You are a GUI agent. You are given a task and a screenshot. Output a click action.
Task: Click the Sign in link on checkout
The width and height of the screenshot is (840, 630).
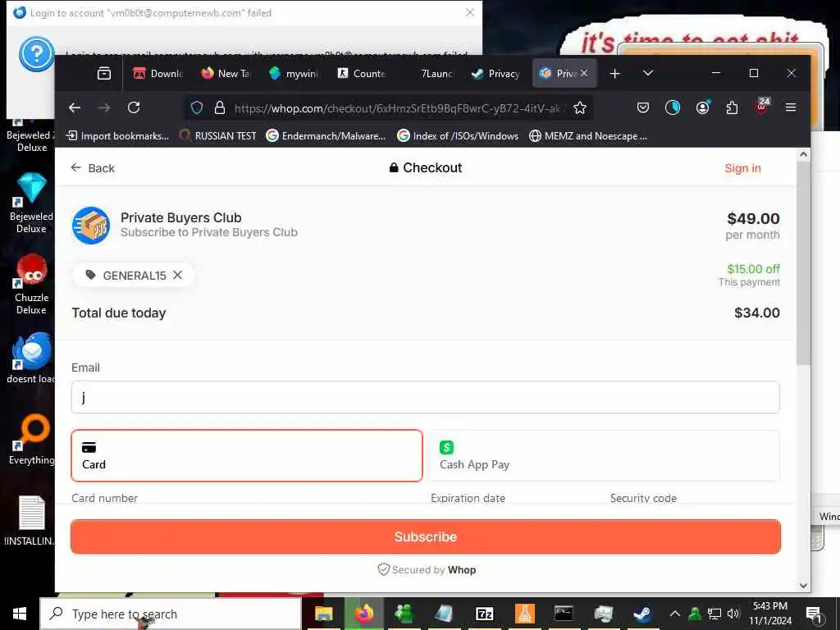742,168
